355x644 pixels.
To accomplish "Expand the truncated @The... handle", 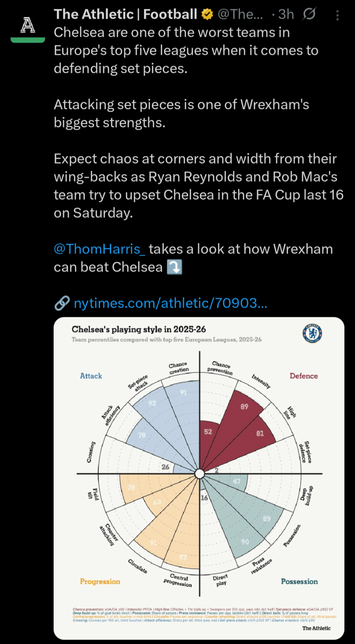I will click(240, 14).
